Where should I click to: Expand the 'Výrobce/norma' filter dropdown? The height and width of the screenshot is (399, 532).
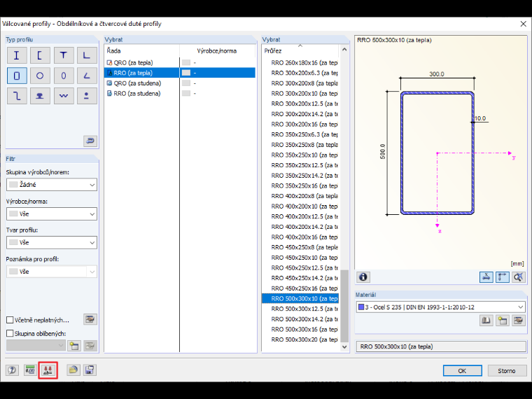click(x=52, y=213)
